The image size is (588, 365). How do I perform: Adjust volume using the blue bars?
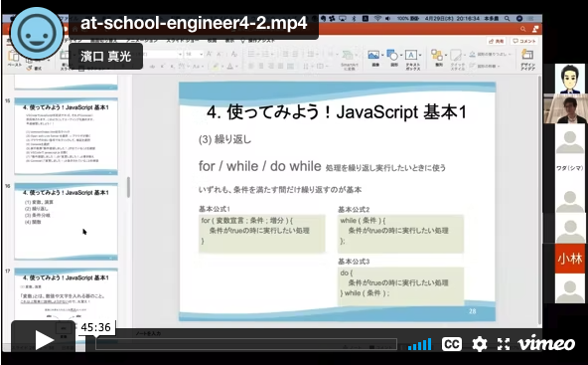click(419, 344)
